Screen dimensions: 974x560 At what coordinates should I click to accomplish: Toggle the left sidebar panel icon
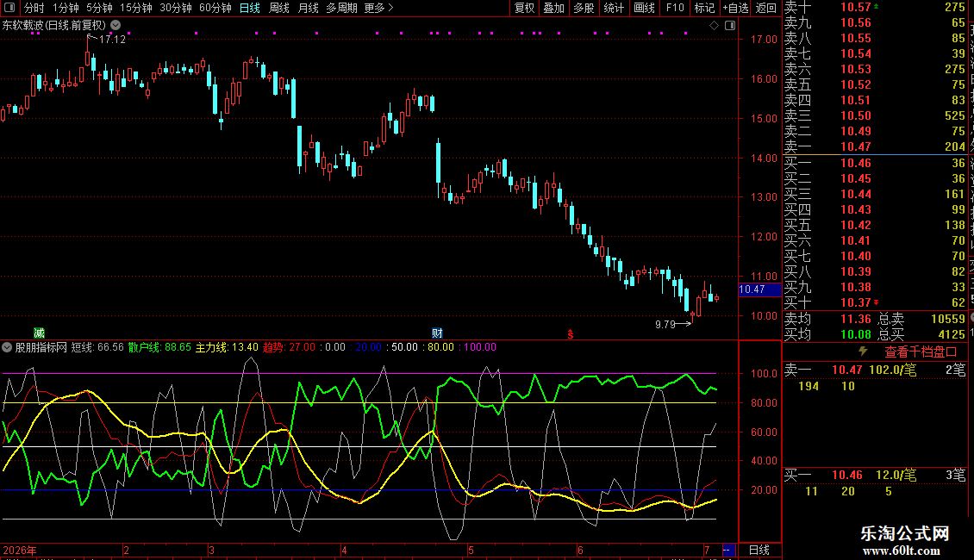pyautogui.click(x=9, y=8)
